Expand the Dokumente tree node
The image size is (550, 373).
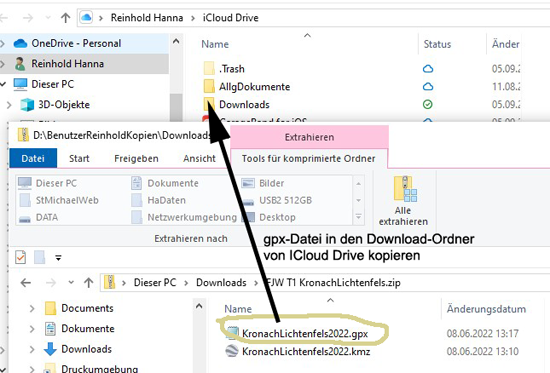32,329
